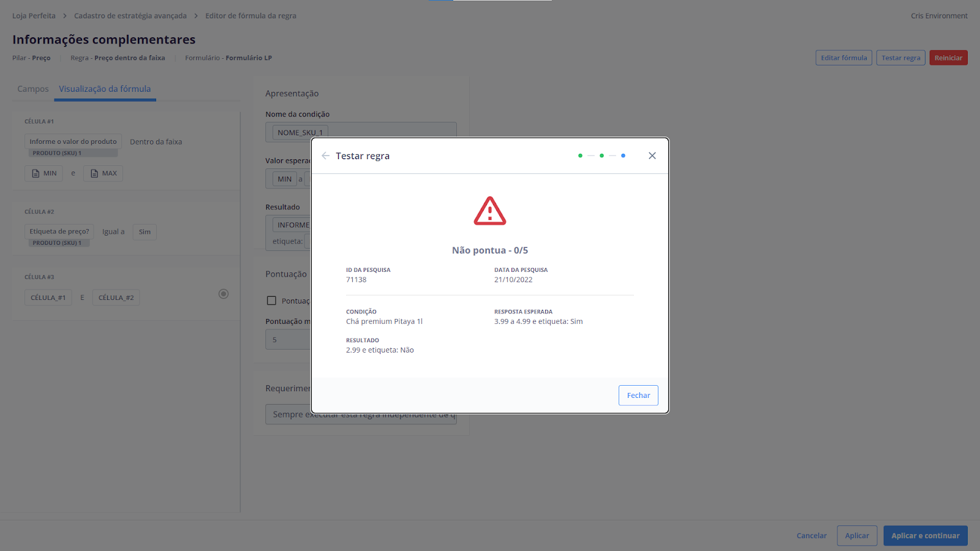The image size is (980, 551).
Task: Click the first green step dot
Action: click(x=580, y=156)
